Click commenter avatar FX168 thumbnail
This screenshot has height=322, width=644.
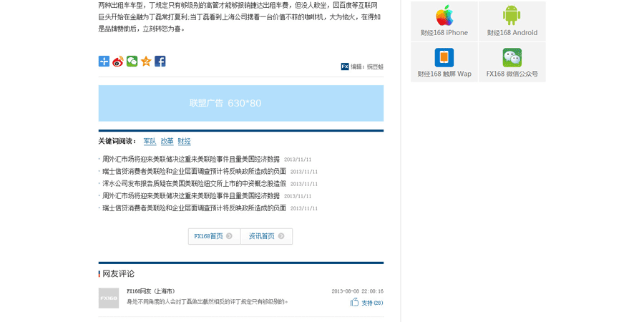click(109, 298)
